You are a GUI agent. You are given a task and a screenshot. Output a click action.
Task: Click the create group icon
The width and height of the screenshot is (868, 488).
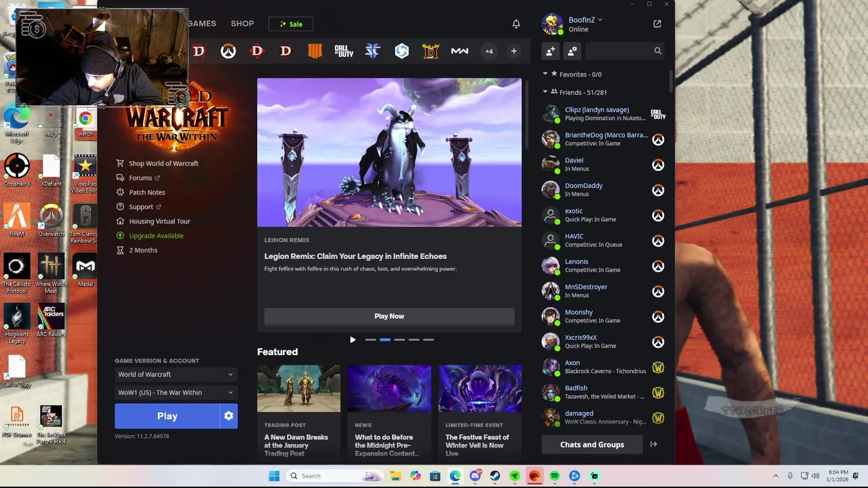[572, 51]
